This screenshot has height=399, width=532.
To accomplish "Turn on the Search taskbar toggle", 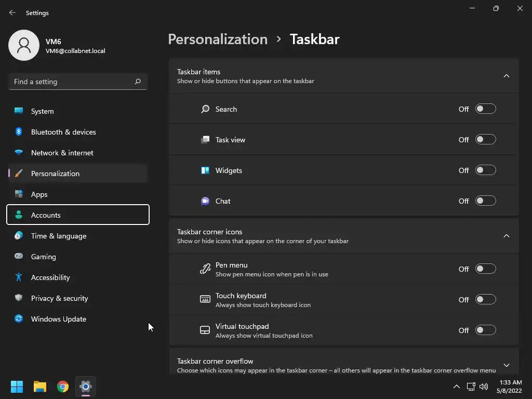I will pyautogui.click(x=485, y=109).
